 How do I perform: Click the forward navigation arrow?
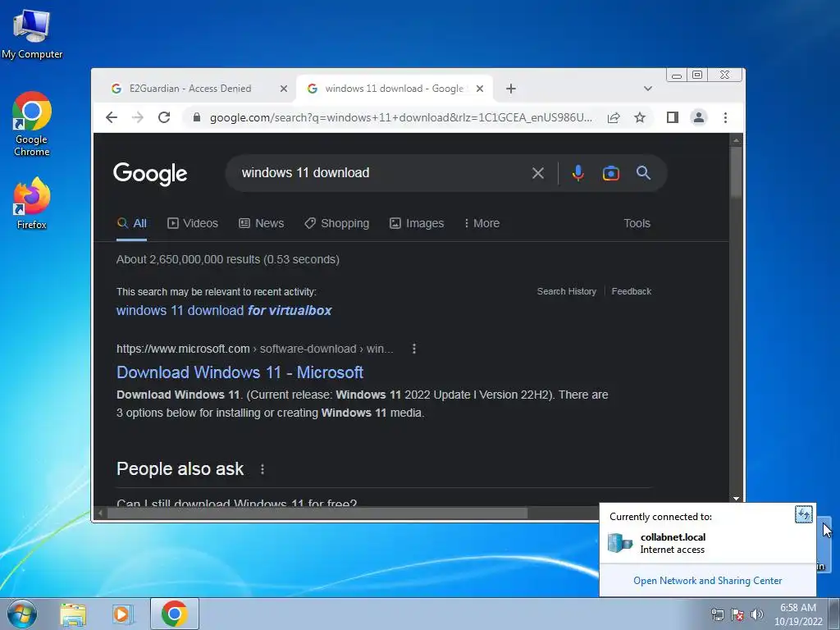[x=138, y=117]
